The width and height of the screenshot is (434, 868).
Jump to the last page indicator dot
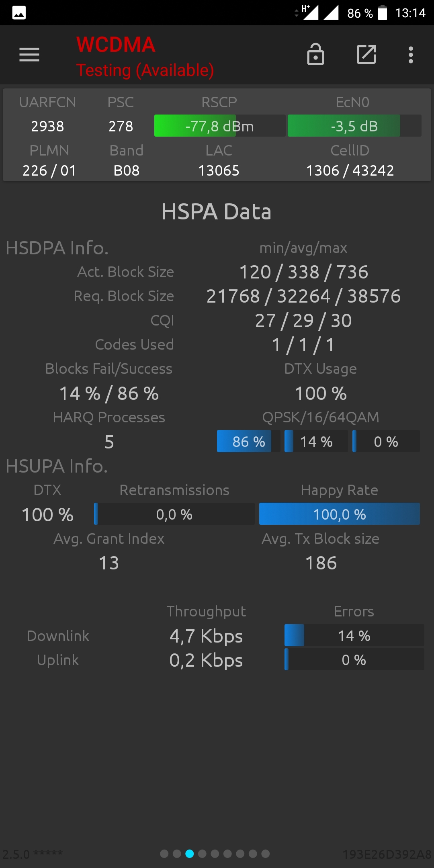click(x=266, y=854)
